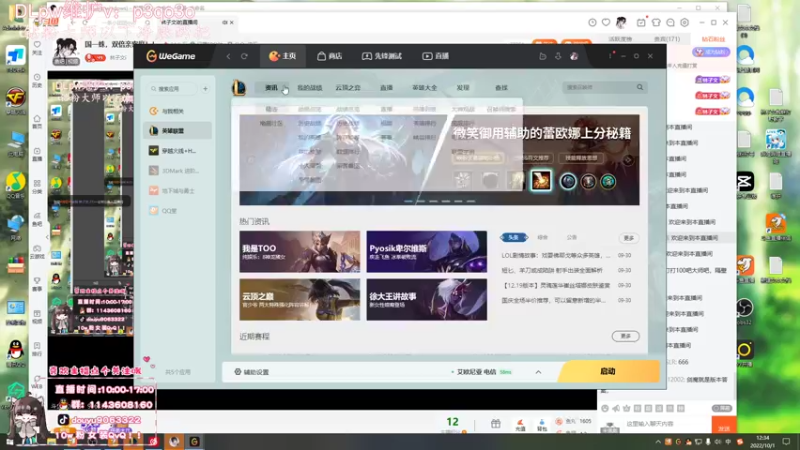Open the 商店 store tab
Image resolution: width=800 pixels, height=450 pixels.
330,56
